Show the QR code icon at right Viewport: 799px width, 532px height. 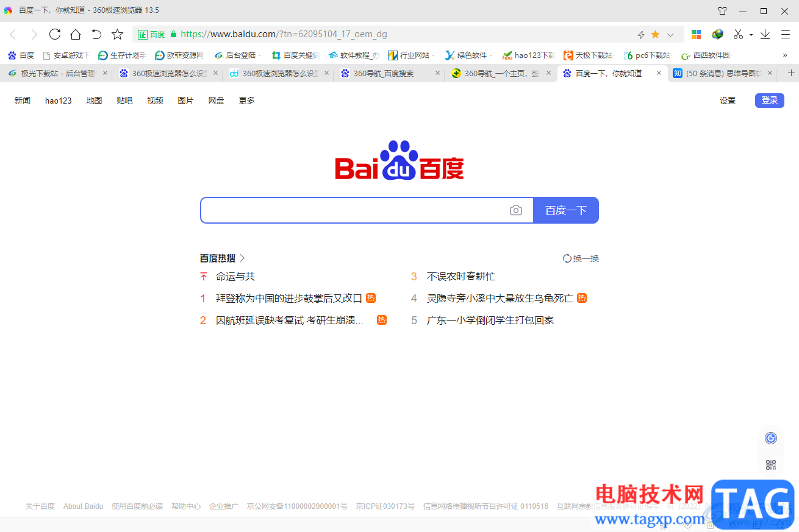[771, 465]
